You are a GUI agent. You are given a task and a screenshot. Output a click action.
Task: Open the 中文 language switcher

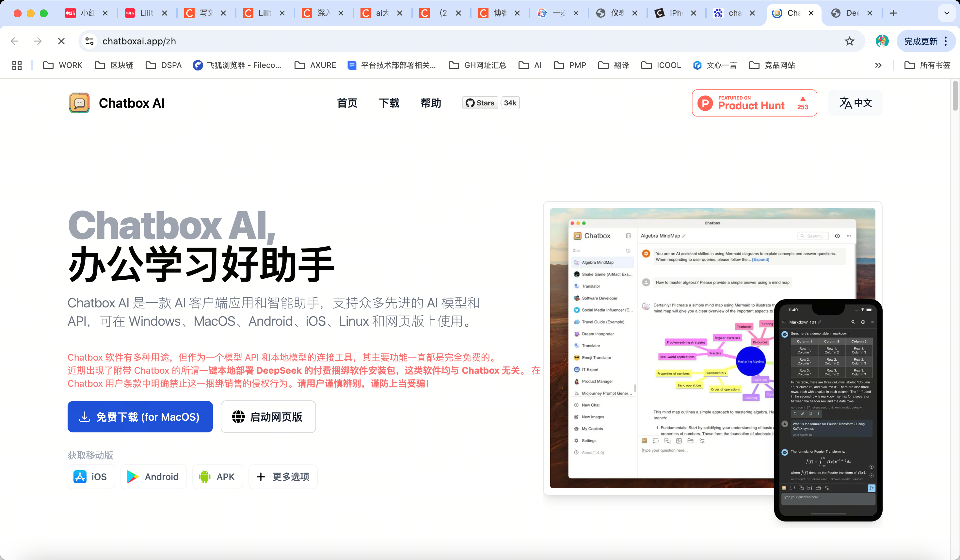(855, 103)
